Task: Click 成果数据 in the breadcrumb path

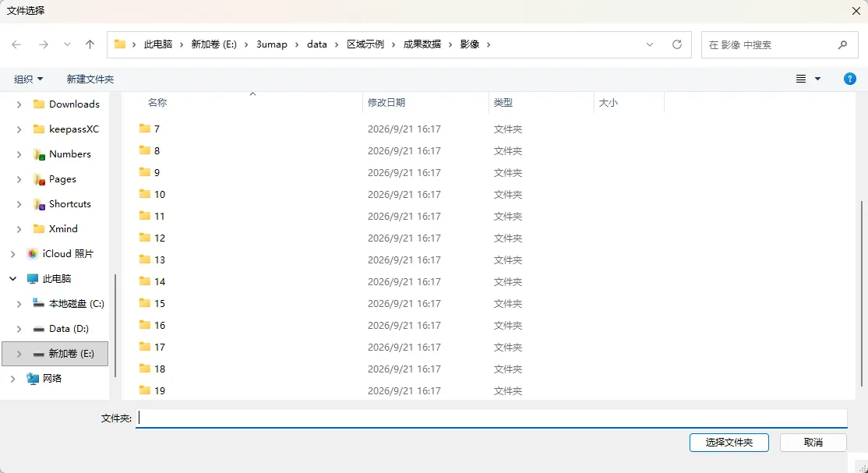Action: point(422,44)
